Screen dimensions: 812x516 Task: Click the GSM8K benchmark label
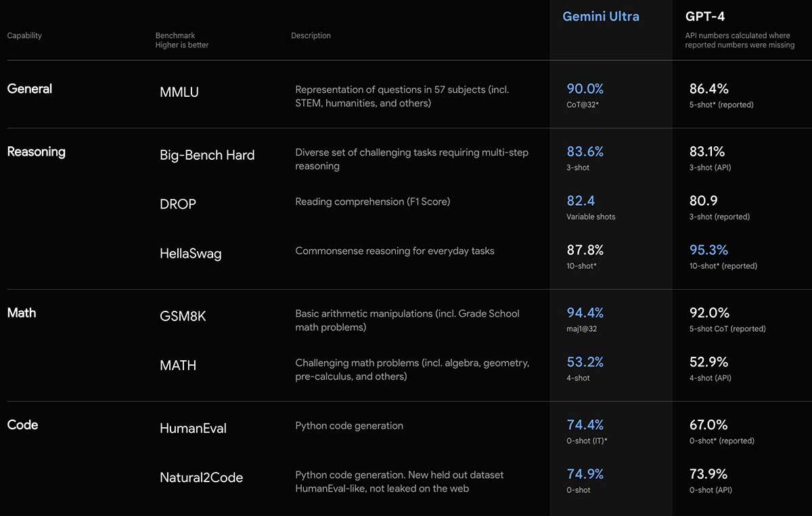click(x=183, y=316)
